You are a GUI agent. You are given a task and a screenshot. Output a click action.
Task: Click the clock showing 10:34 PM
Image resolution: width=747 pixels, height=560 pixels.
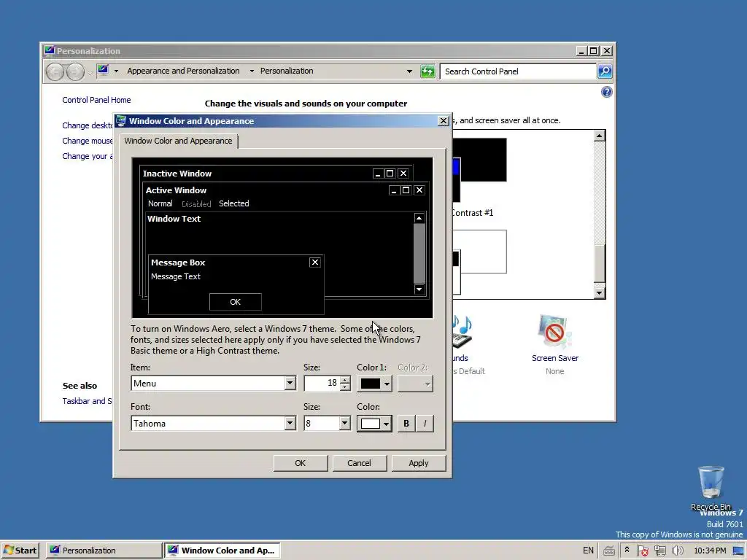point(711,551)
